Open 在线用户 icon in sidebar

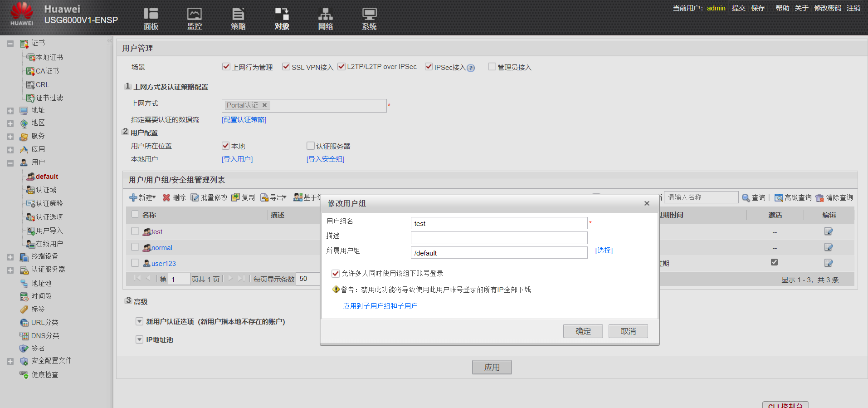(30, 244)
